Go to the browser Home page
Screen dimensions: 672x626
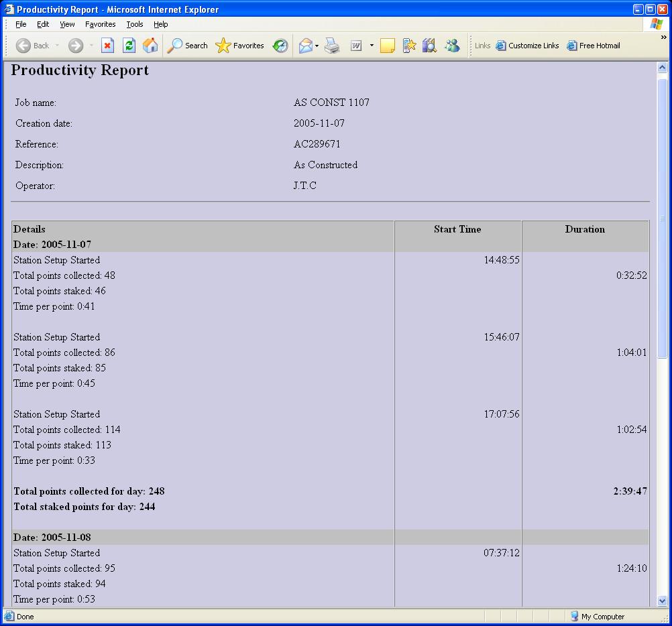150,45
